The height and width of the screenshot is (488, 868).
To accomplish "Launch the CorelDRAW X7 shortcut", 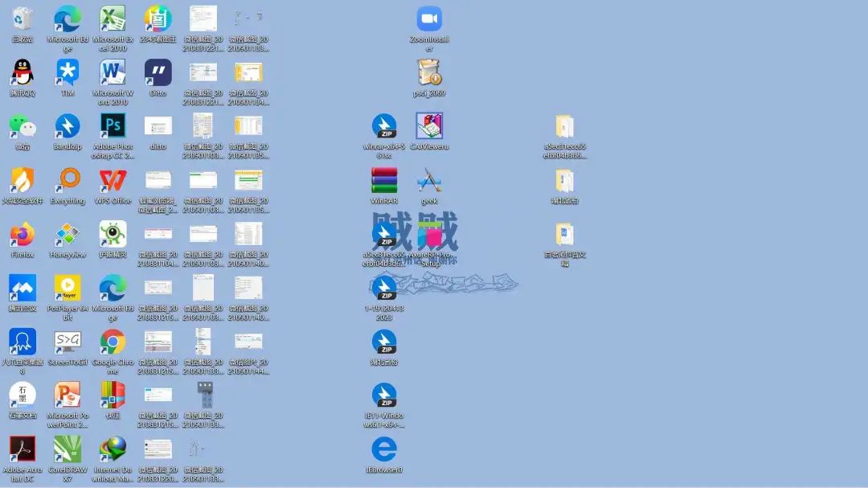I will [x=68, y=449].
